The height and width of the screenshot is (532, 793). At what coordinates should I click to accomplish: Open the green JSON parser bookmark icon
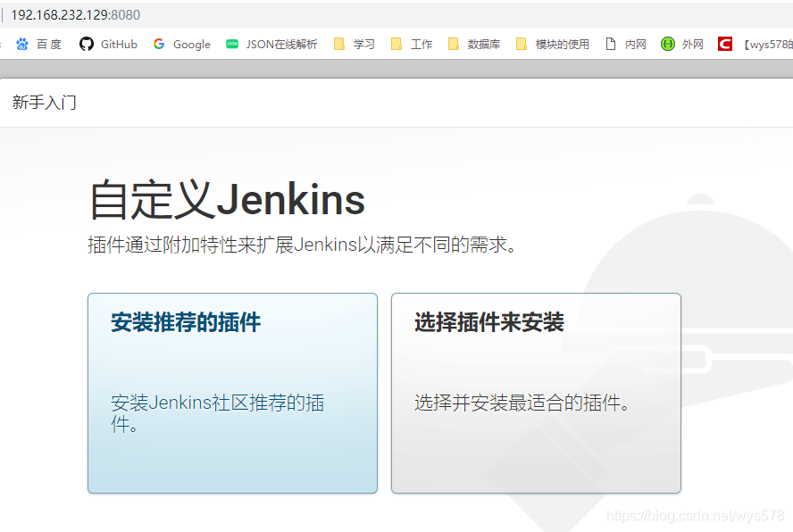(232, 44)
